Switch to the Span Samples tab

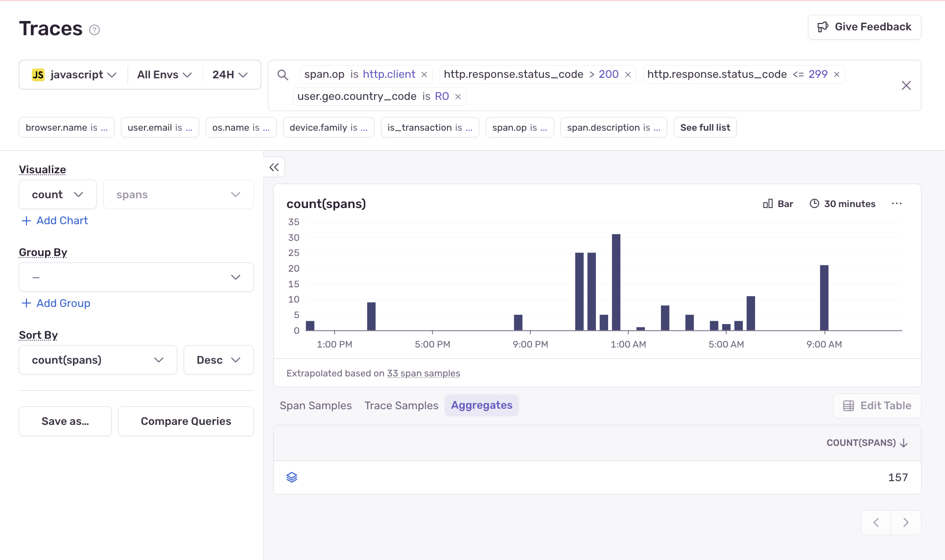(x=315, y=405)
